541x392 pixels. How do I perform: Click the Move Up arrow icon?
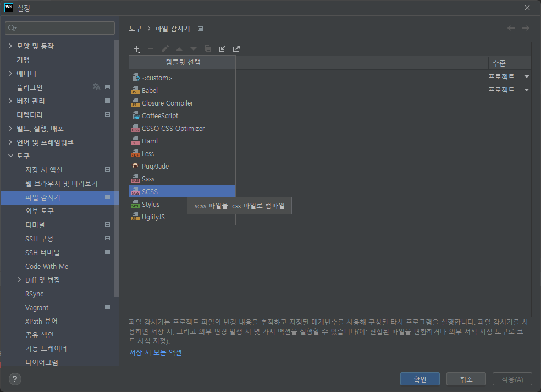(179, 49)
